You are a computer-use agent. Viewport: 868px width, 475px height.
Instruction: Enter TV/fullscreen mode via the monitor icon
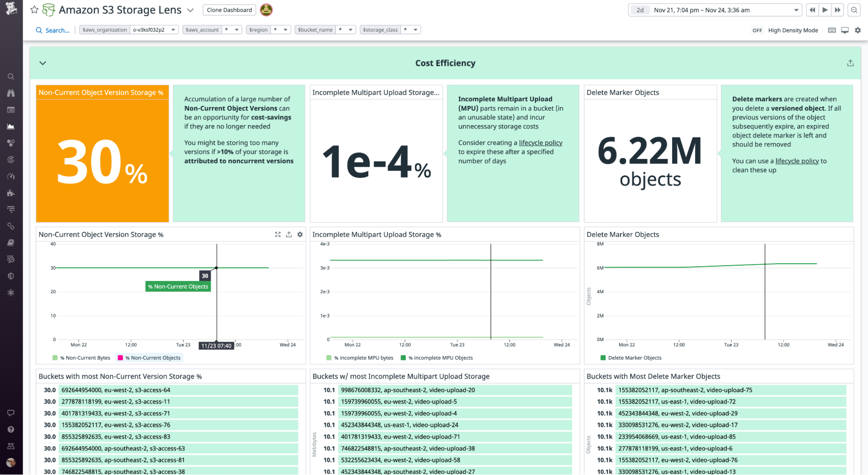(x=845, y=30)
